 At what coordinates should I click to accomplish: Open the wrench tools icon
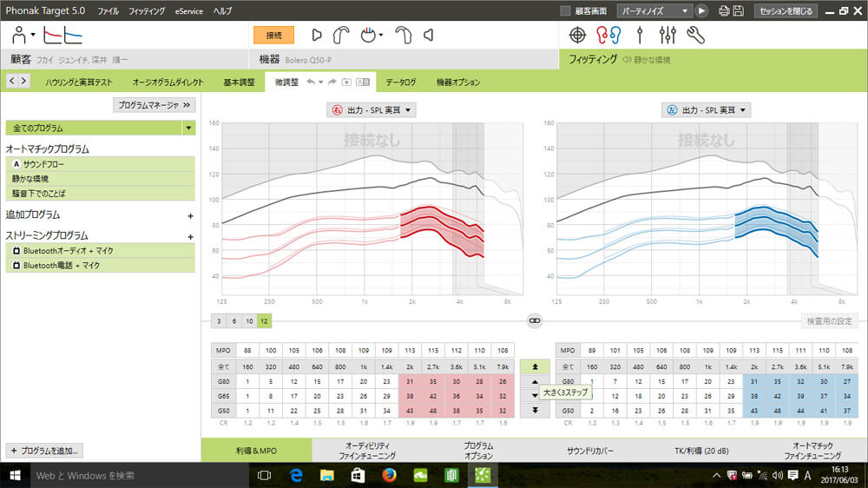696,36
